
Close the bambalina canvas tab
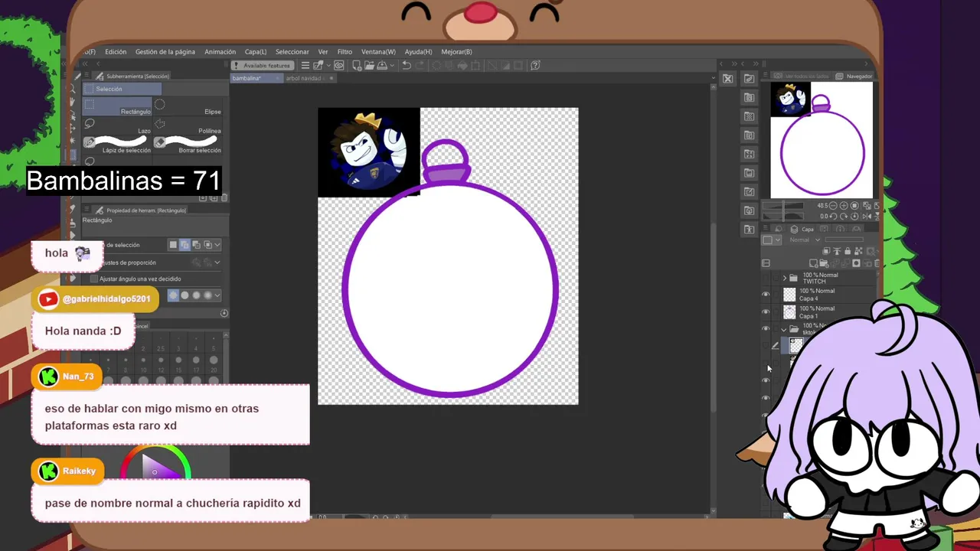277,78
